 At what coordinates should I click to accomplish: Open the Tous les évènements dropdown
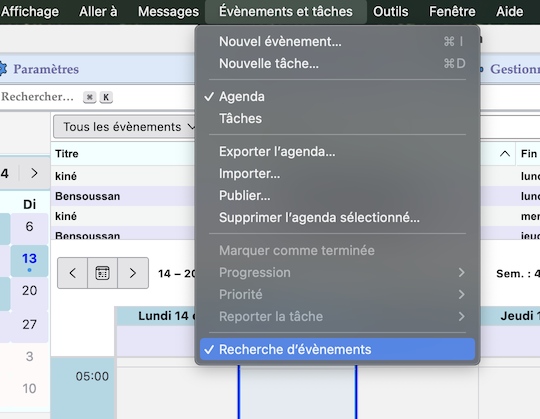126,127
